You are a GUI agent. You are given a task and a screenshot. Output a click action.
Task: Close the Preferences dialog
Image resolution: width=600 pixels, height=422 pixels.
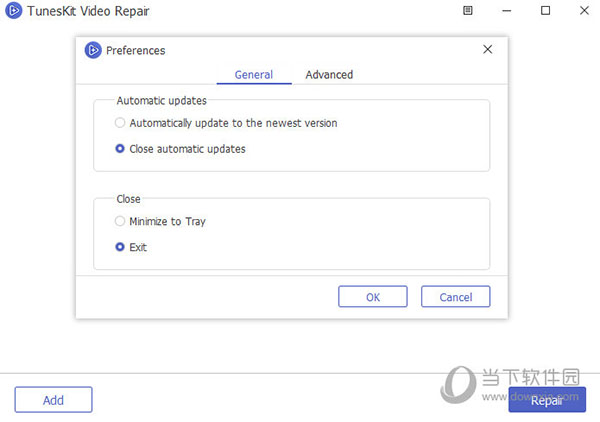coord(488,49)
